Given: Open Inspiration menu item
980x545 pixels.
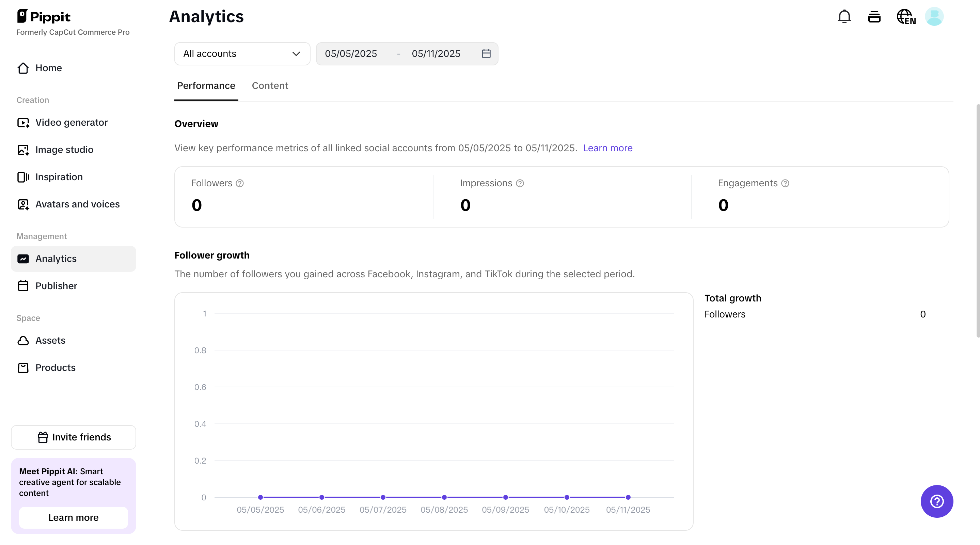Looking at the screenshot, I should [x=74, y=177].
